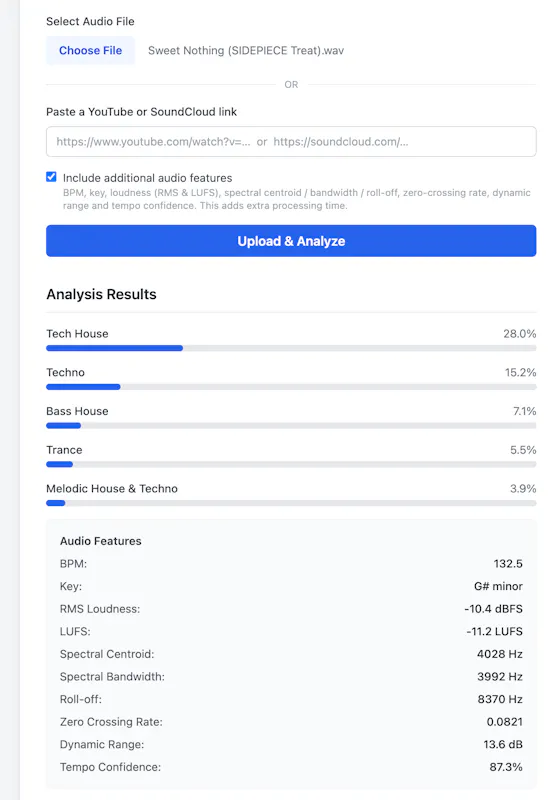
Task: Select the BPM value 132.5
Action: click(x=508, y=564)
